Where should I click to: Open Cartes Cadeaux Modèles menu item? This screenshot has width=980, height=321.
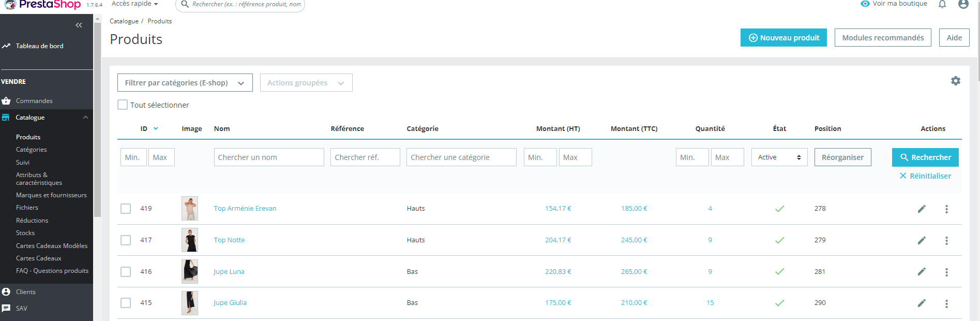(x=52, y=246)
